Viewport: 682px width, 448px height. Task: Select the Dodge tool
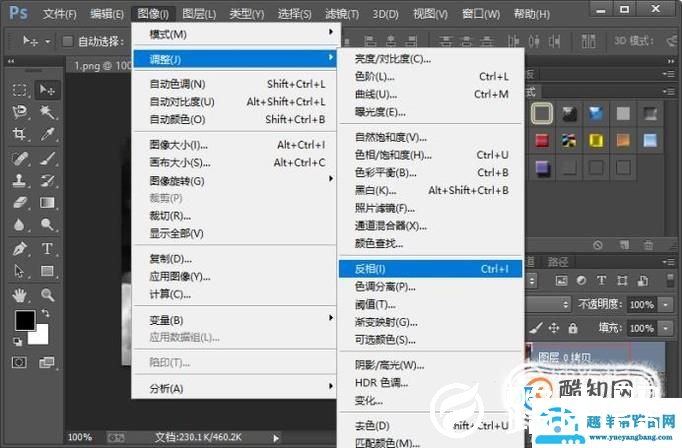[47, 225]
